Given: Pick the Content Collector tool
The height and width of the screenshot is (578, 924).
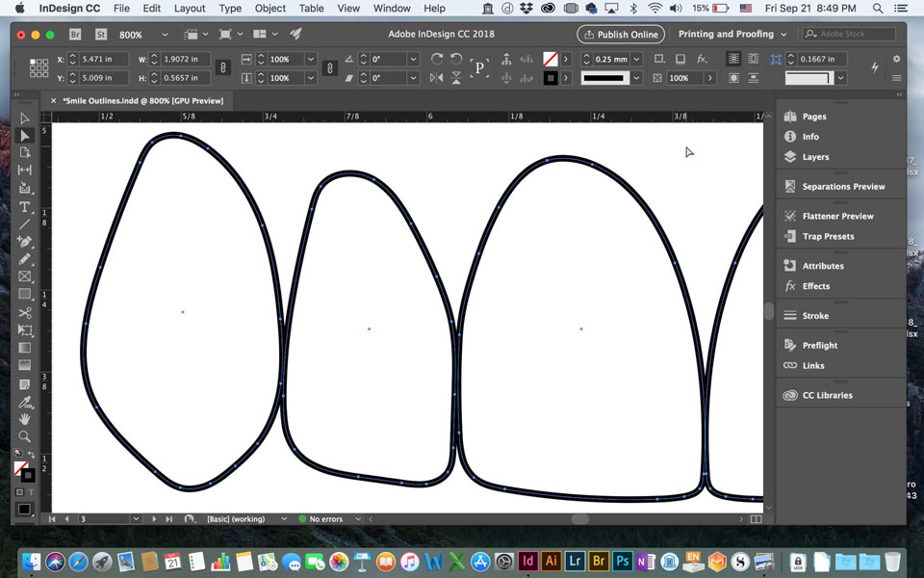Looking at the screenshot, I should pos(24,188).
